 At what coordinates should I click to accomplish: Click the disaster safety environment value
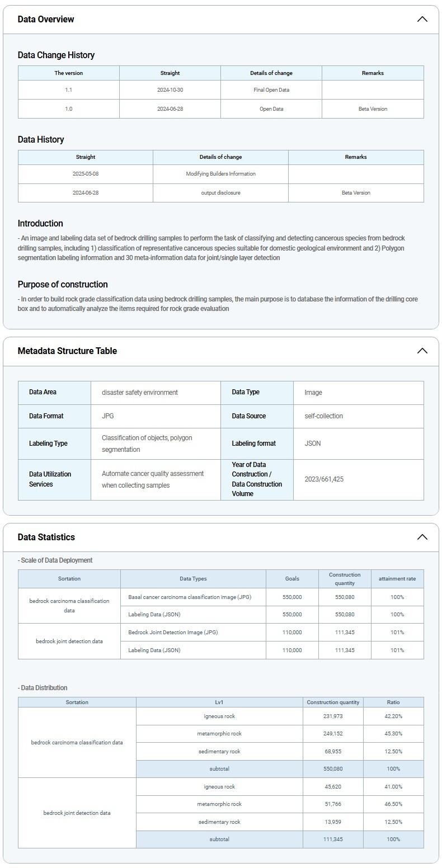click(140, 393)
